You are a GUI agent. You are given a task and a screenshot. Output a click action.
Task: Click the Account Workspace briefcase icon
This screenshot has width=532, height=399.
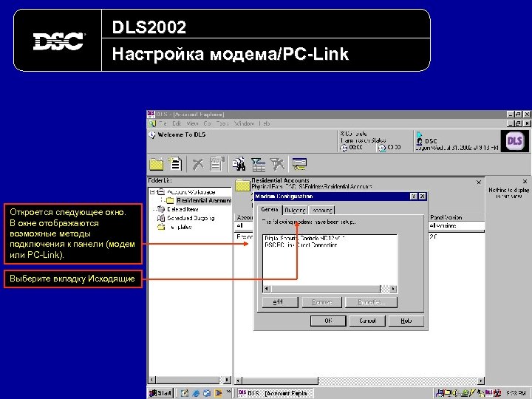coord(161,192)
